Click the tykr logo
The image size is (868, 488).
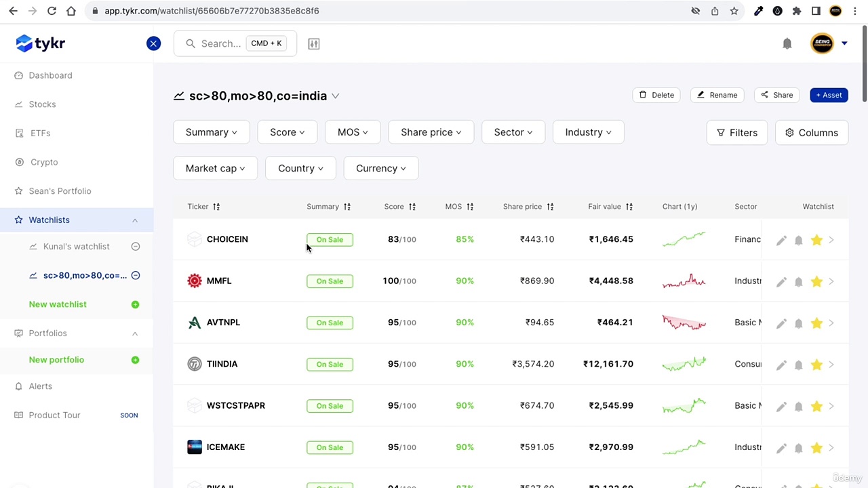coord(41,43)
